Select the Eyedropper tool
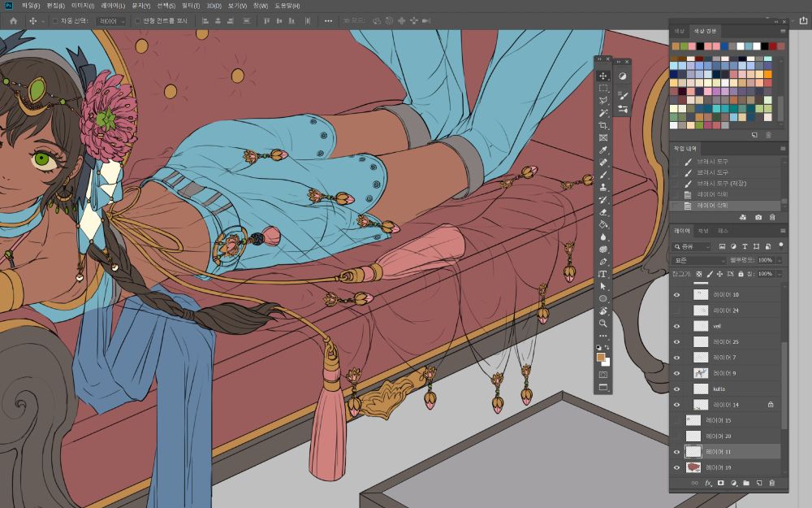 (x=603, y=150)
